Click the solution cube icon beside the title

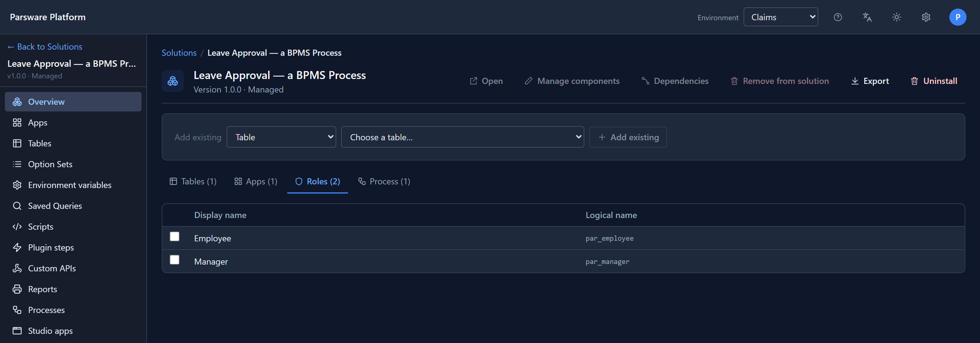[x=173, y=81]
